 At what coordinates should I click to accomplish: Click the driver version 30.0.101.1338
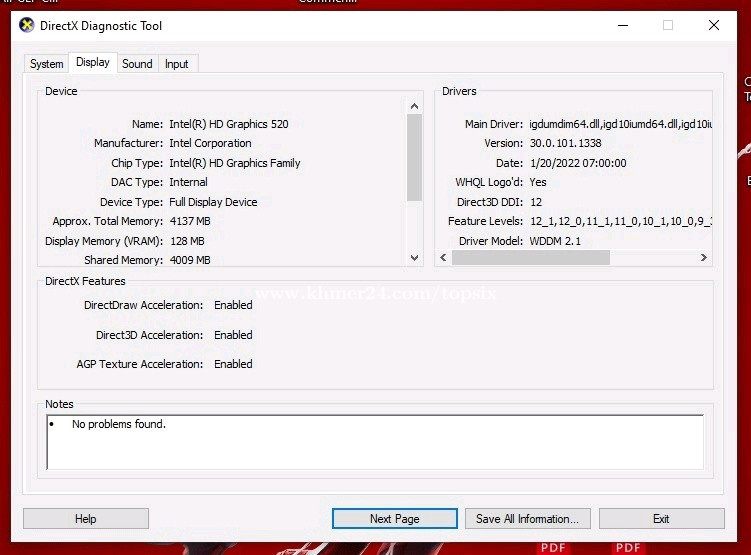[x=565, y=143]
